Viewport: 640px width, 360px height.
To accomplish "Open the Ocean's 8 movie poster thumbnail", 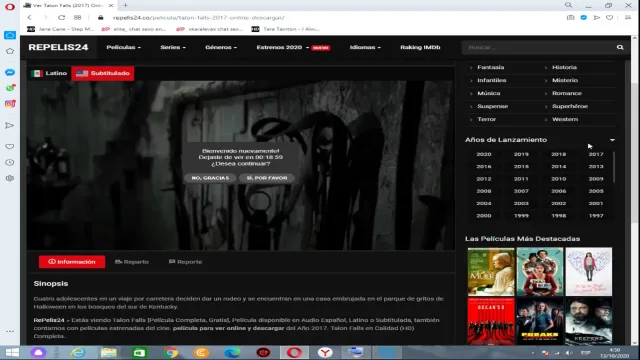I will tap(491, 321).
